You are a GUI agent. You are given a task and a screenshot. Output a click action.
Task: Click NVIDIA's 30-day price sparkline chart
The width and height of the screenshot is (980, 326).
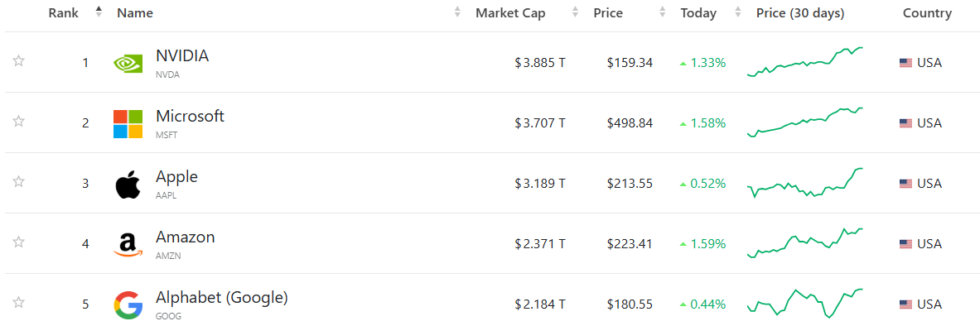(x=805, y=62)
